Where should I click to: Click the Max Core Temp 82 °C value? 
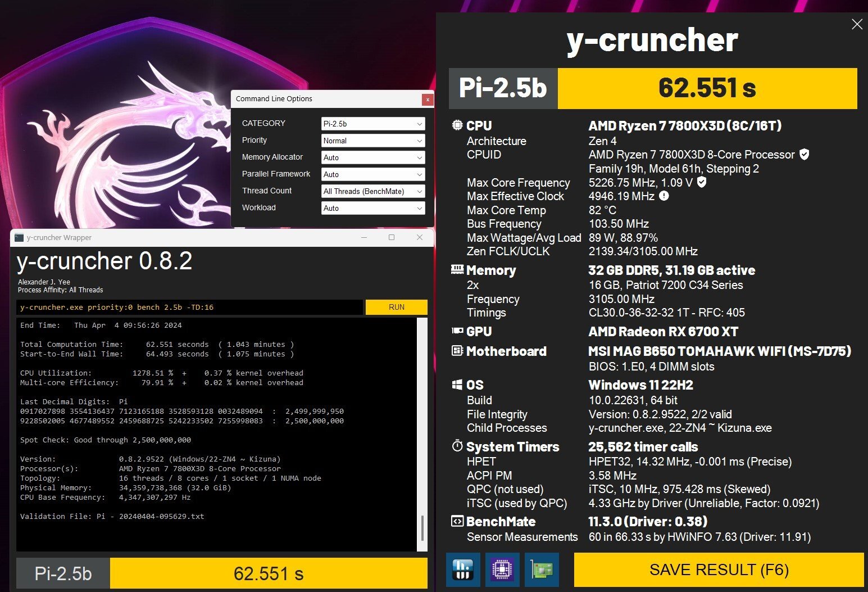(x=602, y=210)
